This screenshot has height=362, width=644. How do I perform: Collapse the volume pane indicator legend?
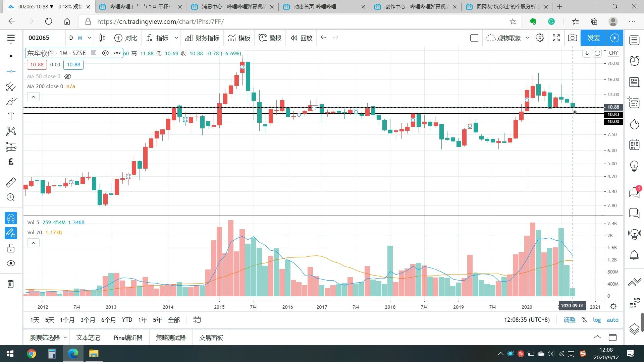tap(33, 243)
